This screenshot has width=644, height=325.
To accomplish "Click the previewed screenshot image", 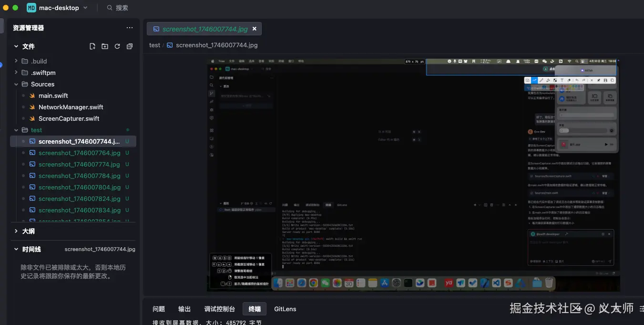I will 414,175.
